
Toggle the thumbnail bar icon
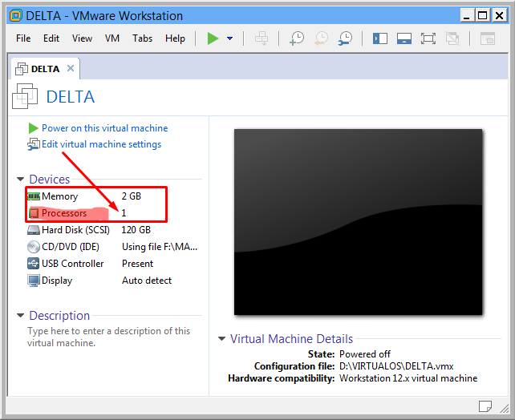tap(403, 38)
